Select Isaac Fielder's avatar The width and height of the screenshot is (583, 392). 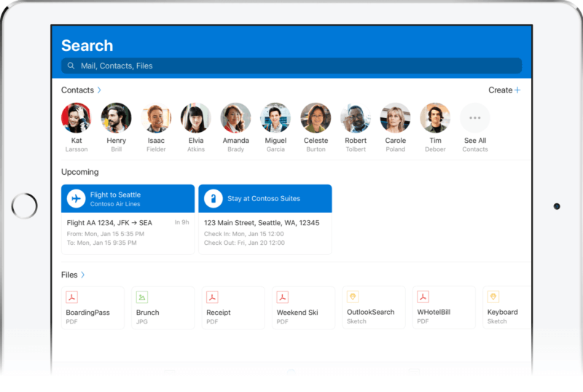(156, 118)
